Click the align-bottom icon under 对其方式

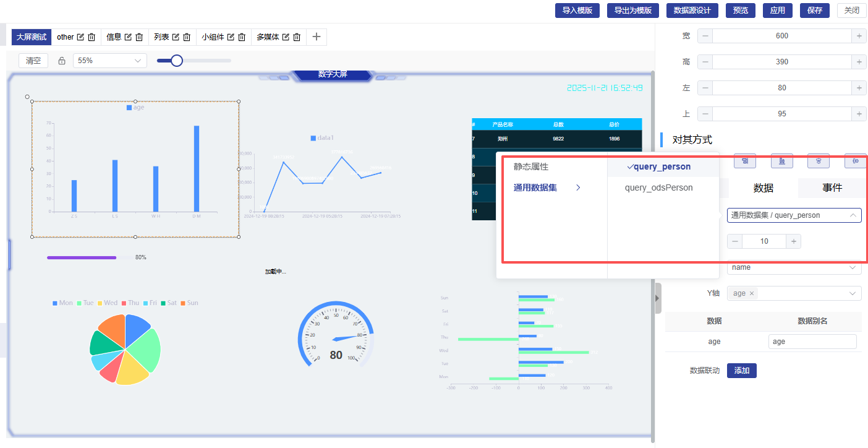tap(781, 161)
